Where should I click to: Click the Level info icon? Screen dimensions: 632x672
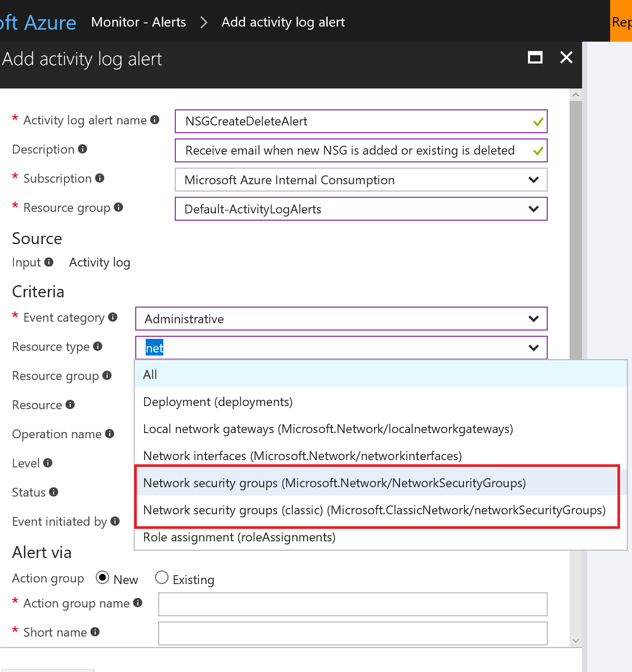pyautogui.click(x=47, y=463)
